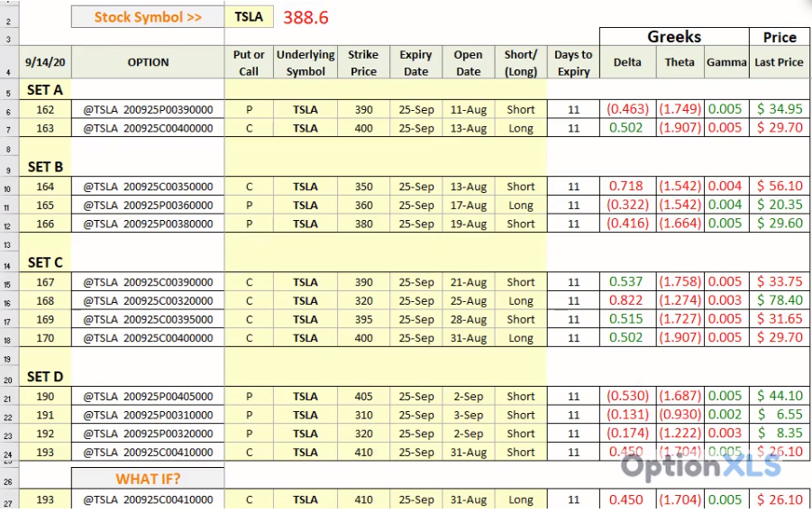The image size is (812, 513).
Task: Select the SET C label cell
Action: click(45, 262)
